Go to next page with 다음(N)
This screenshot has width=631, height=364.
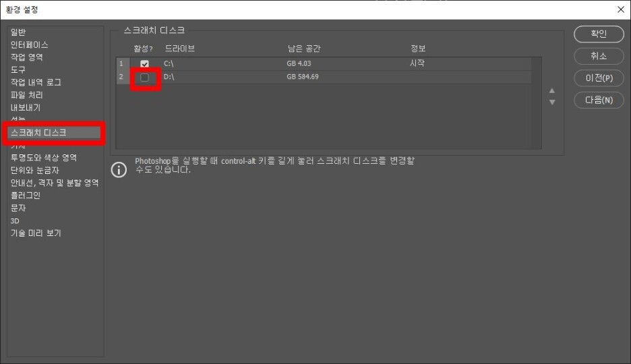(599, 100)
